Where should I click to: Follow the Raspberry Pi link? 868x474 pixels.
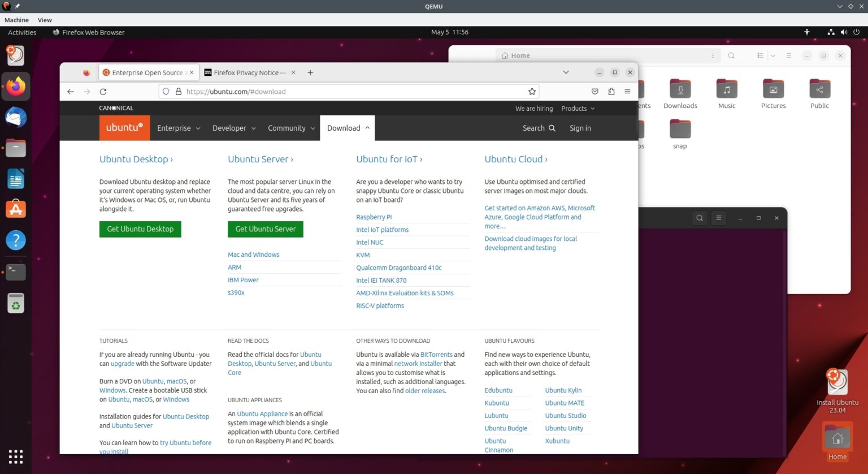(374, 217)
